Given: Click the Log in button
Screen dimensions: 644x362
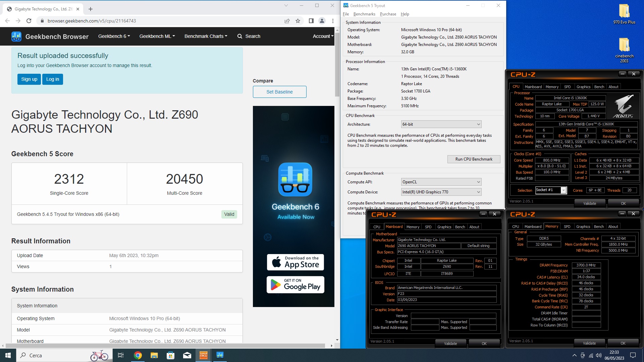Looking at the screenshot, I should (x=53, y=79).
